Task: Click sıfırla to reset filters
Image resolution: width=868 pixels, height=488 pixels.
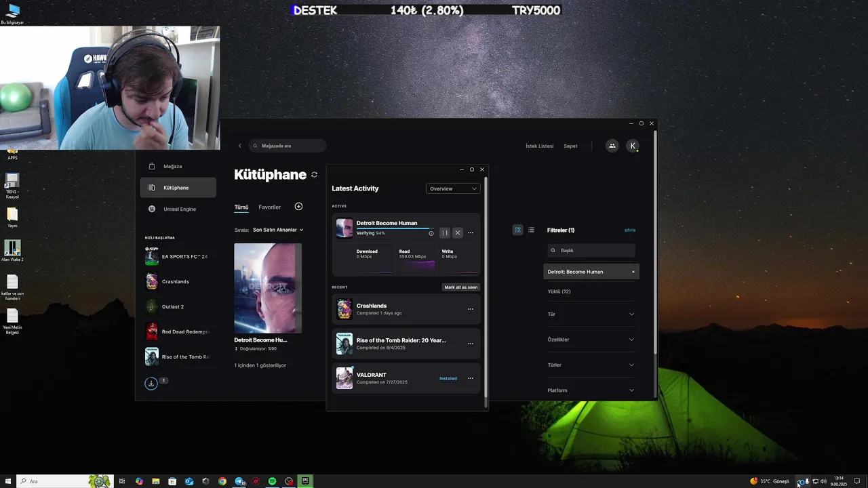Action: [630, 230]
